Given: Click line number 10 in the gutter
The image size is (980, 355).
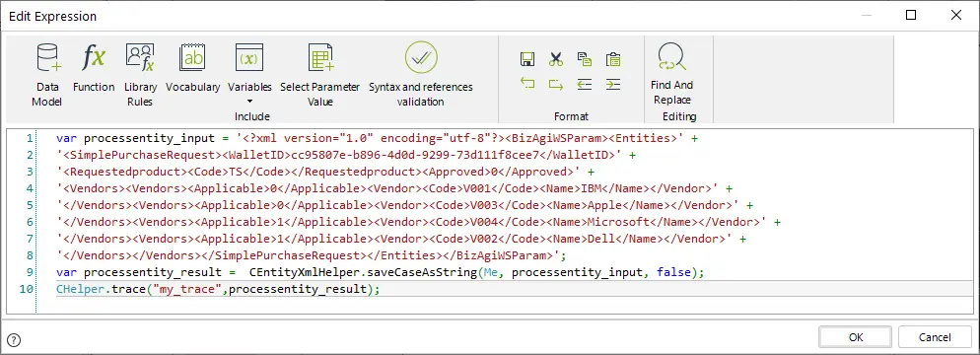Looking at the screenshot, I should point(26,289).
